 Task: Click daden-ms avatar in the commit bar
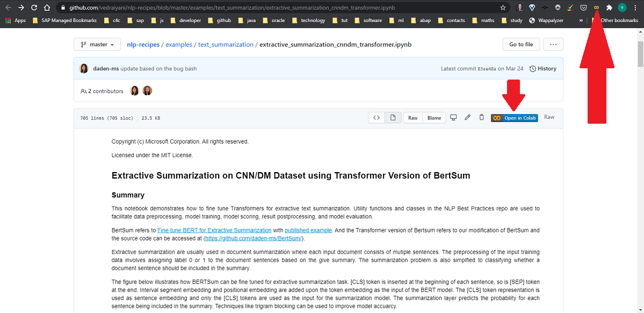click(x=84, y=69)
